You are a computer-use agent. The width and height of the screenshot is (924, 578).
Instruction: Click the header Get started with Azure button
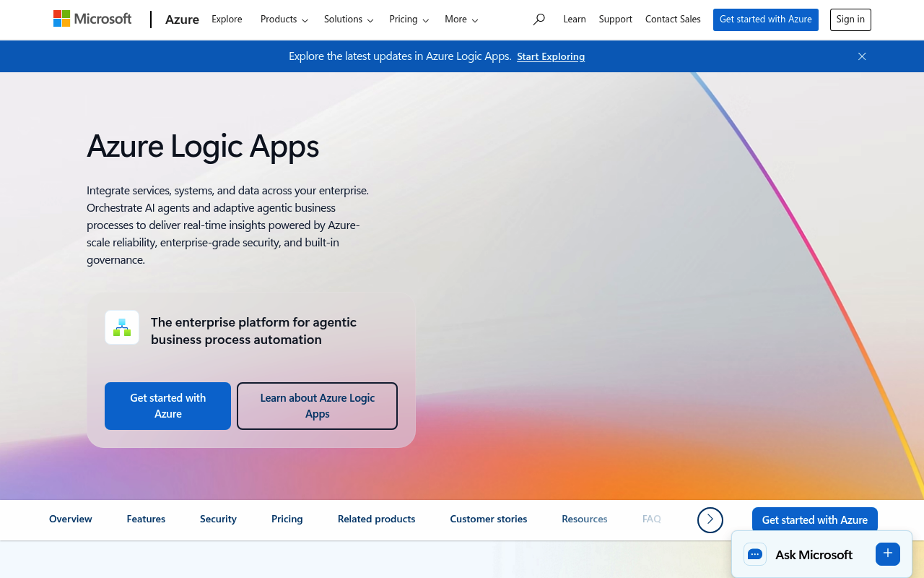click(x=766, y=20)
